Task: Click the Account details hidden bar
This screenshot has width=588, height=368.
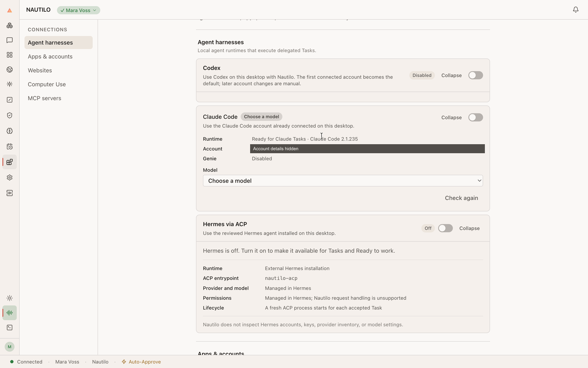Action: [x=367, y=149]
